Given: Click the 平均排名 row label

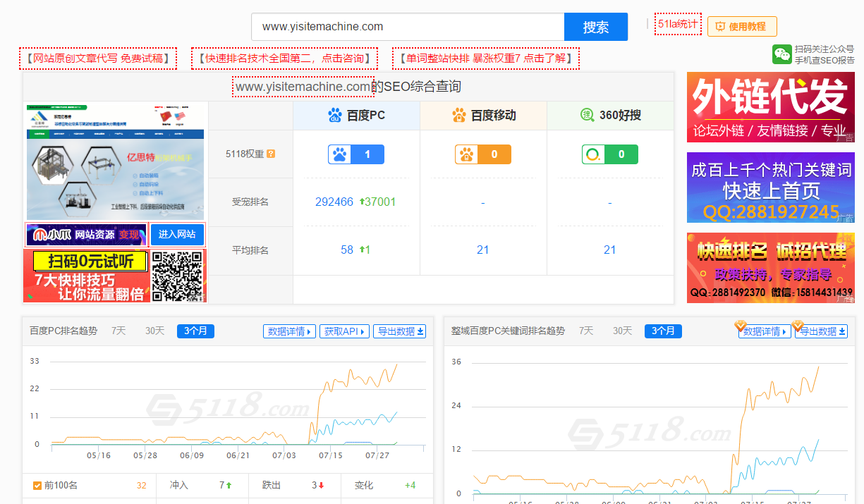Looking at the screenshot, I should [x=250, y=250].
